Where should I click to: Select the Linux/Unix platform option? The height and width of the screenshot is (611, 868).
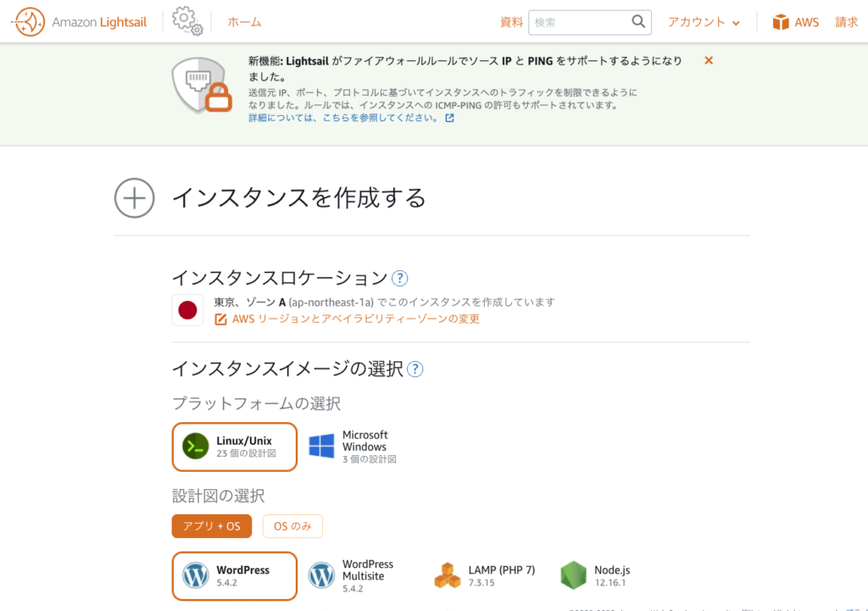235,447
